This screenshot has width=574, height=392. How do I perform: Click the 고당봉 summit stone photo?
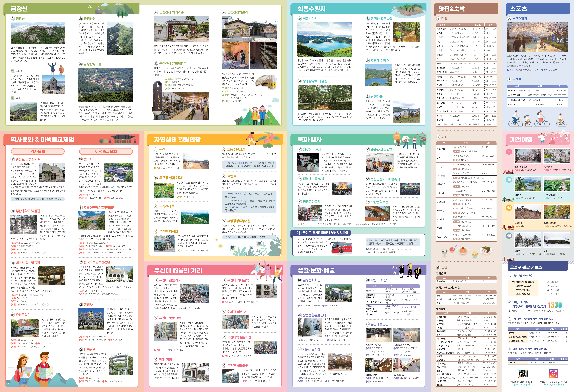click(x=54, y=85)
